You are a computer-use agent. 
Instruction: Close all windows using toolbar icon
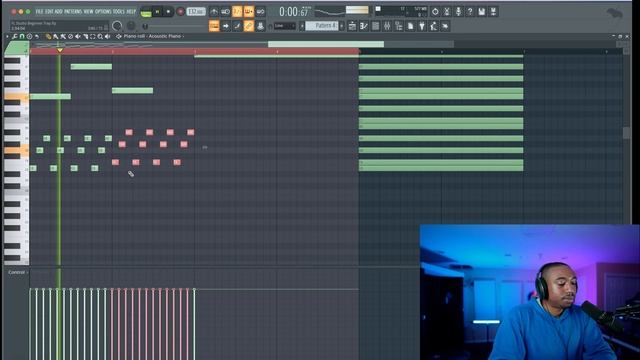click(445, 26)
